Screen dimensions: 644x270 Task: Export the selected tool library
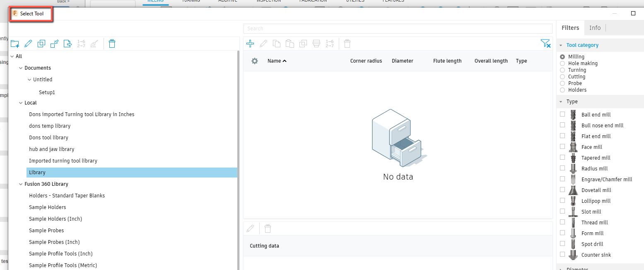tap(68, 44)
